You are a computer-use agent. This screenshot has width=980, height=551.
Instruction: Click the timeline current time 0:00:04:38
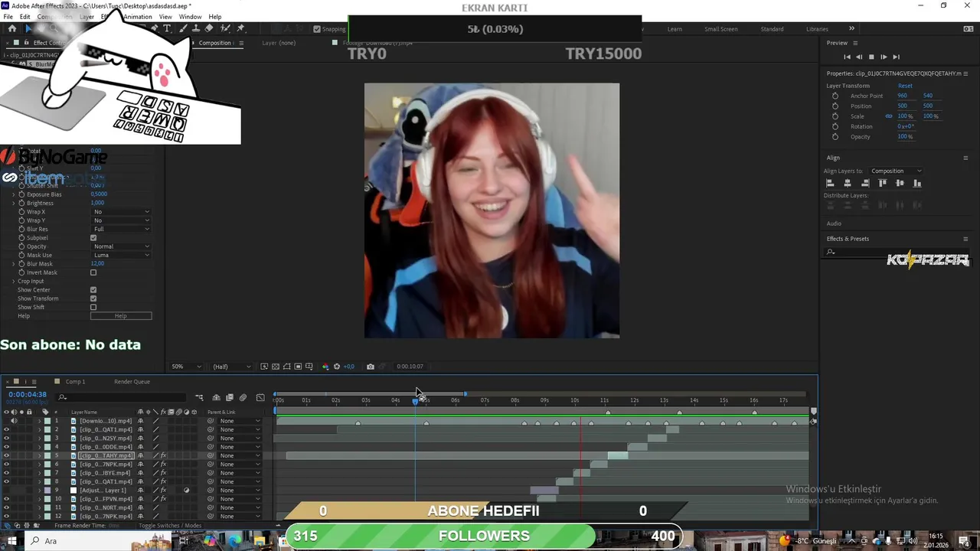[x=28, y=394]
